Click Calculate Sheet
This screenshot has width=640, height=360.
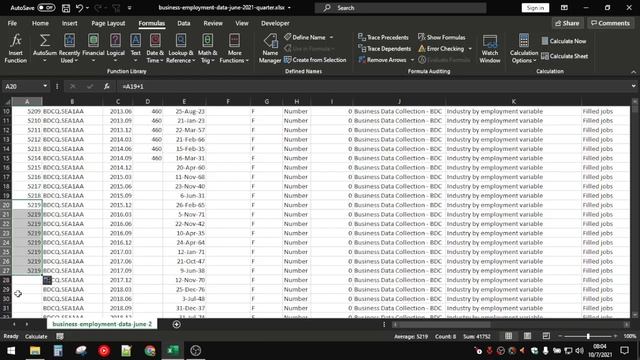[564, 56]
